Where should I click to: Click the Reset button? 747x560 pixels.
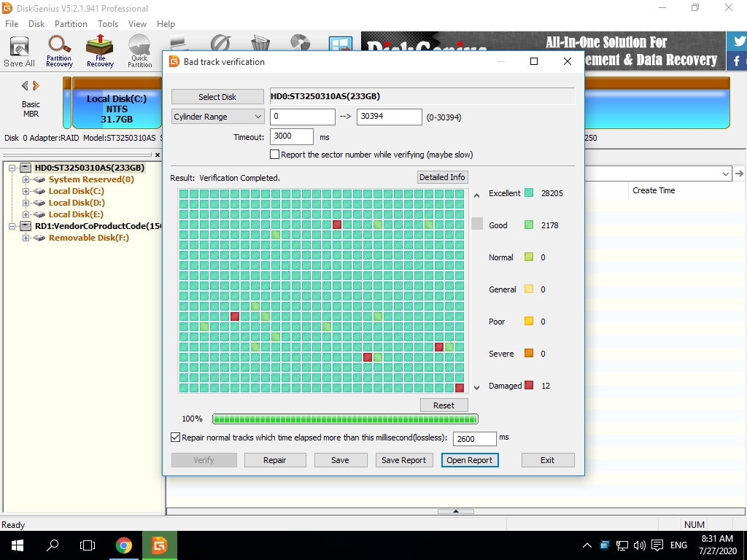tap(444, 405)
